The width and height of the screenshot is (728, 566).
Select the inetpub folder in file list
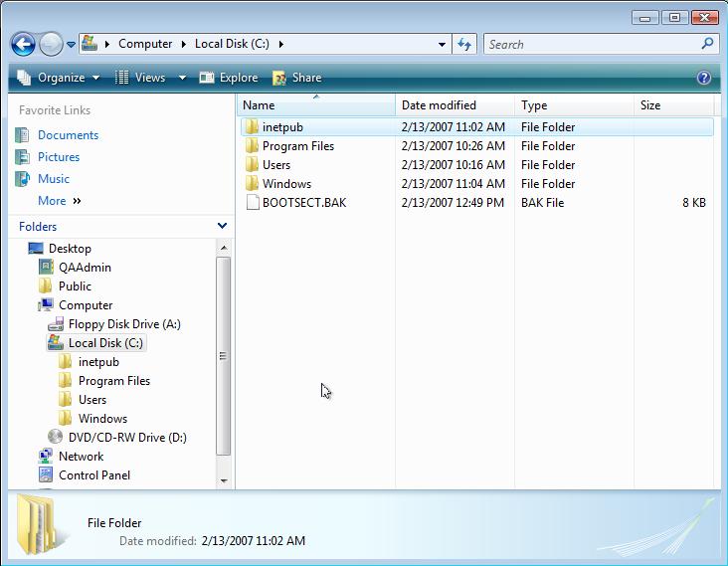pyautogui.click(x=476, y=127)
